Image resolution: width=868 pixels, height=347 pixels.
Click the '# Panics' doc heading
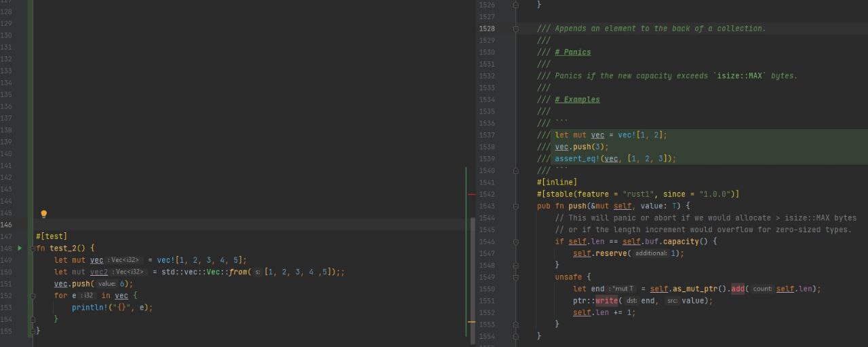click(572, 52)
